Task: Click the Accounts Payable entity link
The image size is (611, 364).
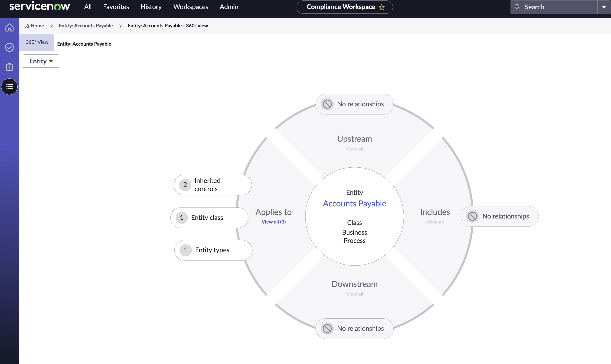Action: pos(354,204)
